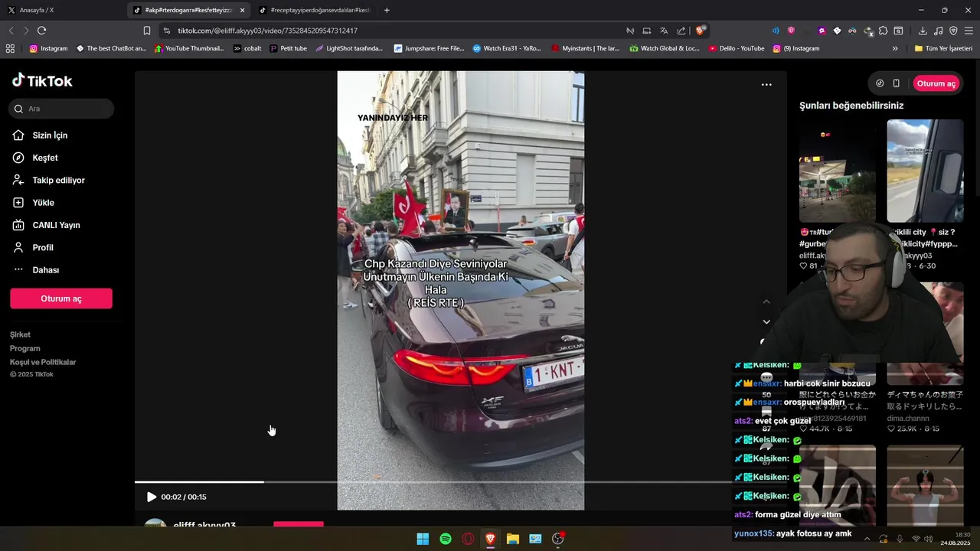The height and width of the screenshot is (551, 980).
Task: Click the split view icon in address bar
Action: pos(647,31)
